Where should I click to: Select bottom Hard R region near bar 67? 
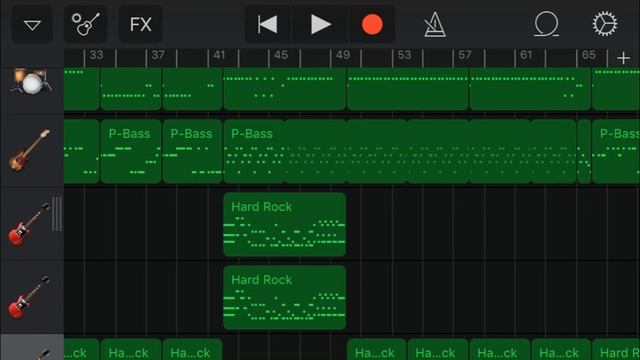point(616,350)
